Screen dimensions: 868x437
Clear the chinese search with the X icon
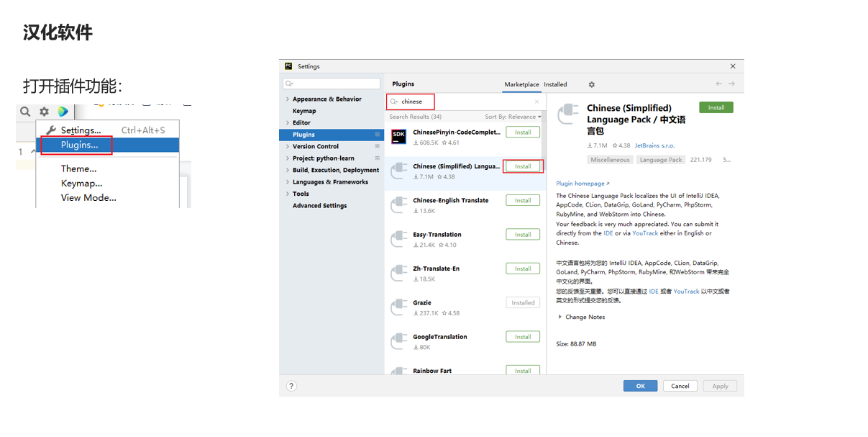click(x=536, y=102)
